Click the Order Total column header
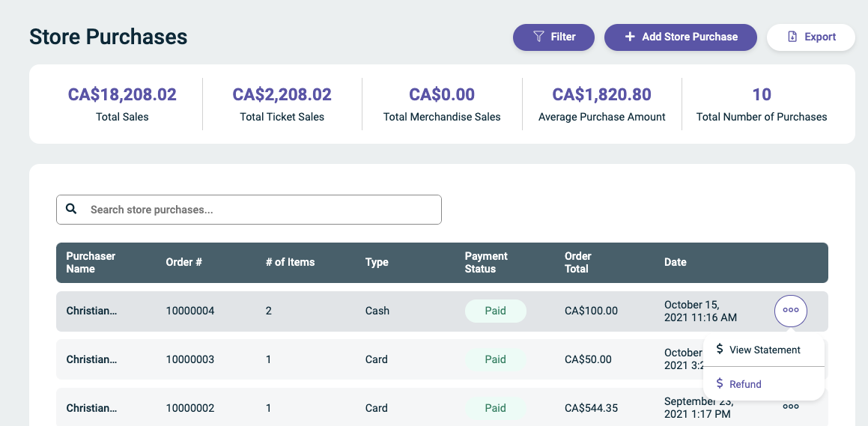868x426 pixels. [x=578, y=262]
